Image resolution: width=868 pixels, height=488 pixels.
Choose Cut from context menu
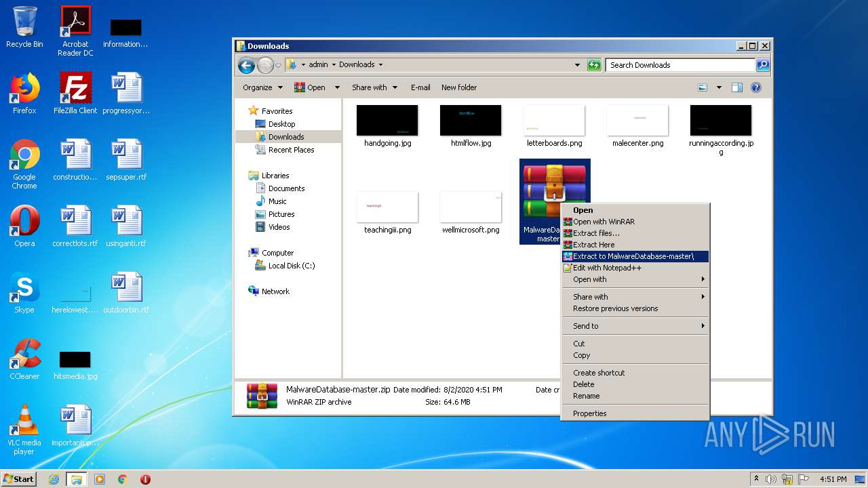tap(635, 344)
